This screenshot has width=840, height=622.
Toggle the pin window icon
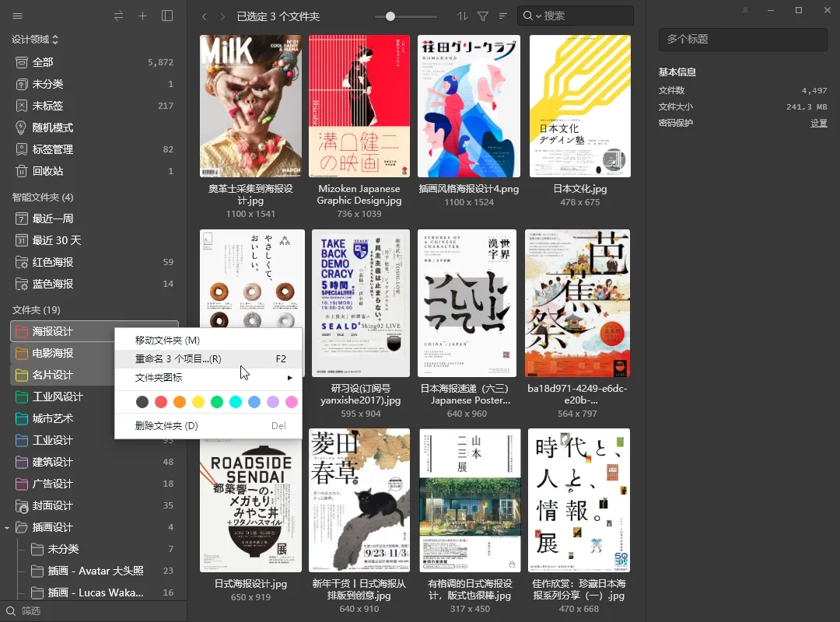745,10
